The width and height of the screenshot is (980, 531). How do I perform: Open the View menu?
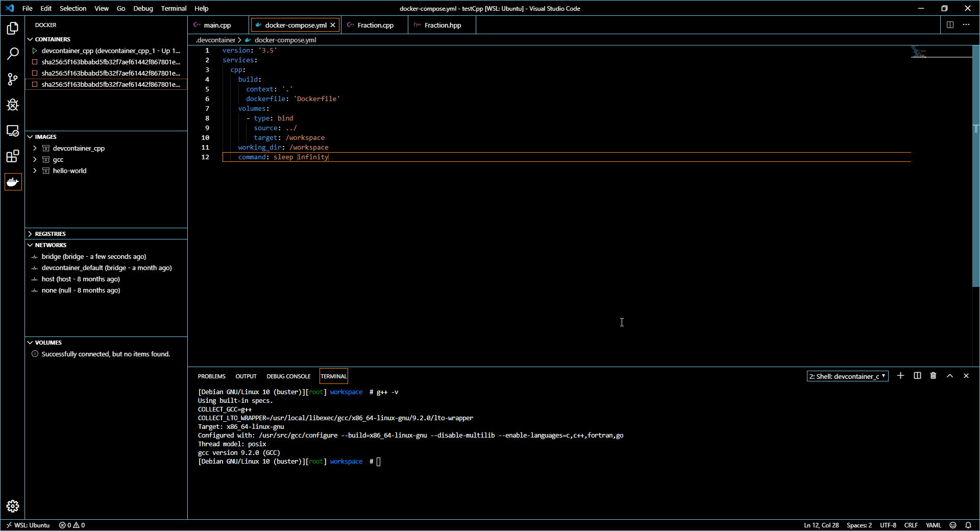coord(102,8)
